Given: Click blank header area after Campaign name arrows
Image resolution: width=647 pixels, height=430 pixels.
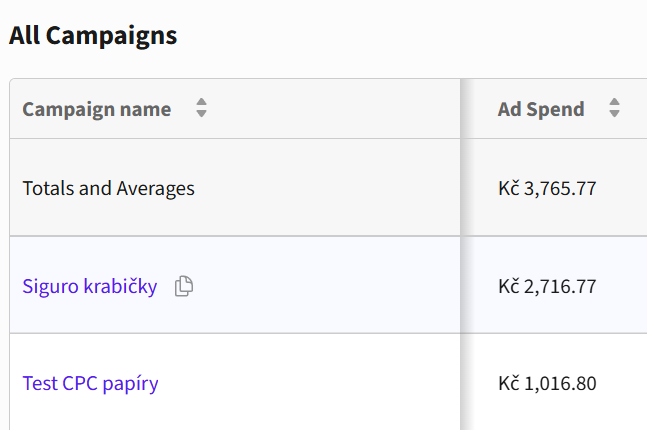Looking at the screenshot, I should tap(332, 109).
